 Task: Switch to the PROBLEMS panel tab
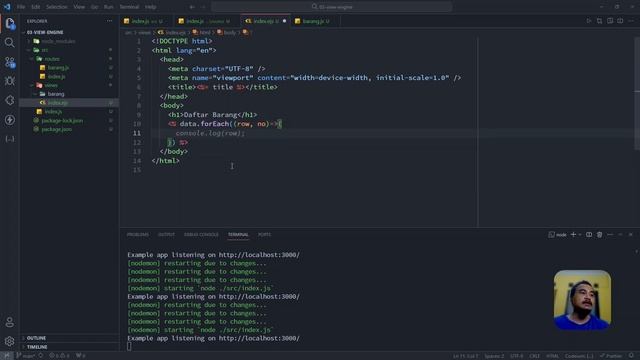click(138, 235)
